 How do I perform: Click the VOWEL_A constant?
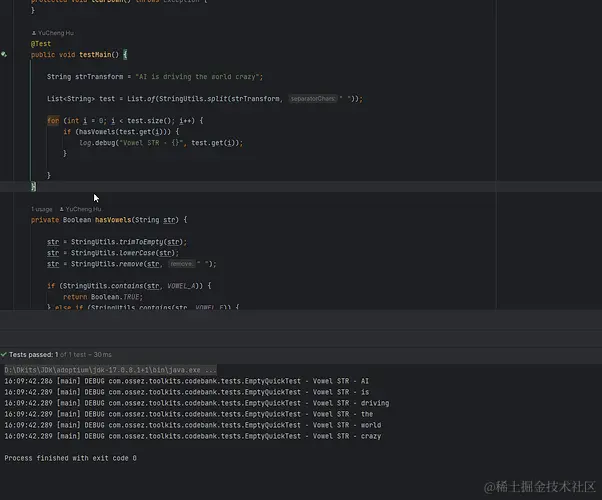click(182, 286)
